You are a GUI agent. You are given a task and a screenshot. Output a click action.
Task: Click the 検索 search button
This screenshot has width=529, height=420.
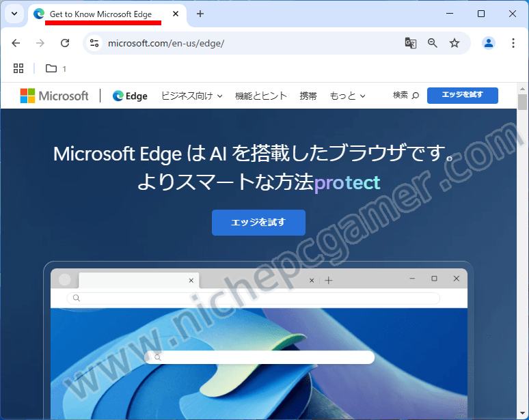406,96
